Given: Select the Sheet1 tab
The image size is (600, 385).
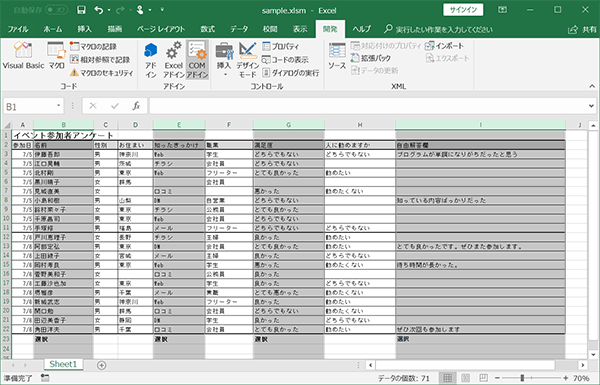Looking at the screenshot, I should [x=63, y=364].
